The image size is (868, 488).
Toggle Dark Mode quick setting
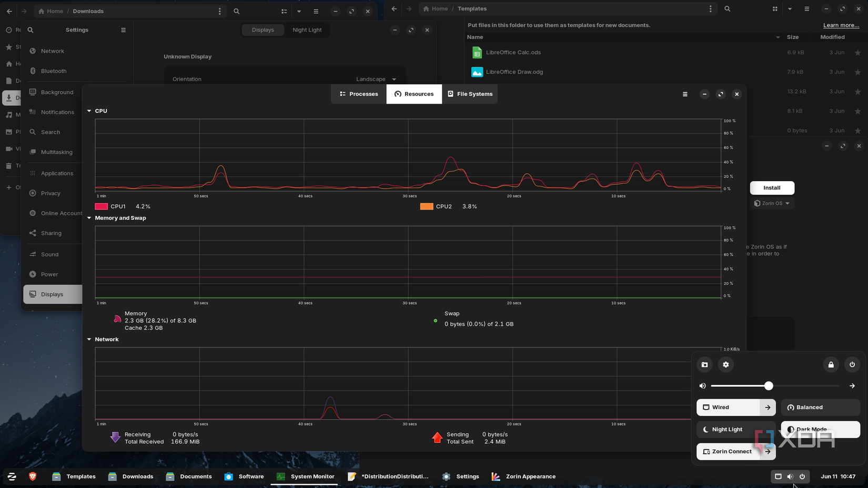point(821,430)
